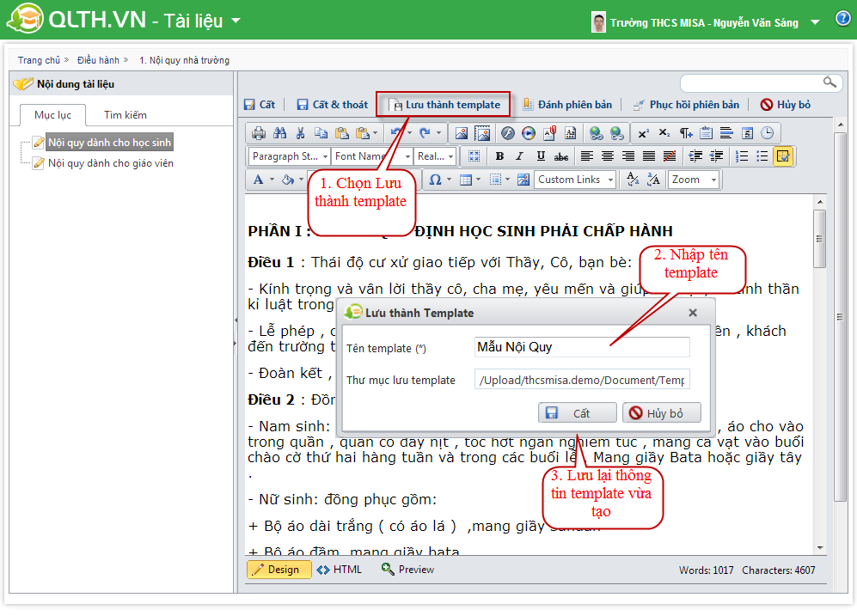Open the Paragraph Style dropdown
The width and height of the screenshot is (857, 616).
[x=289, y=156]
